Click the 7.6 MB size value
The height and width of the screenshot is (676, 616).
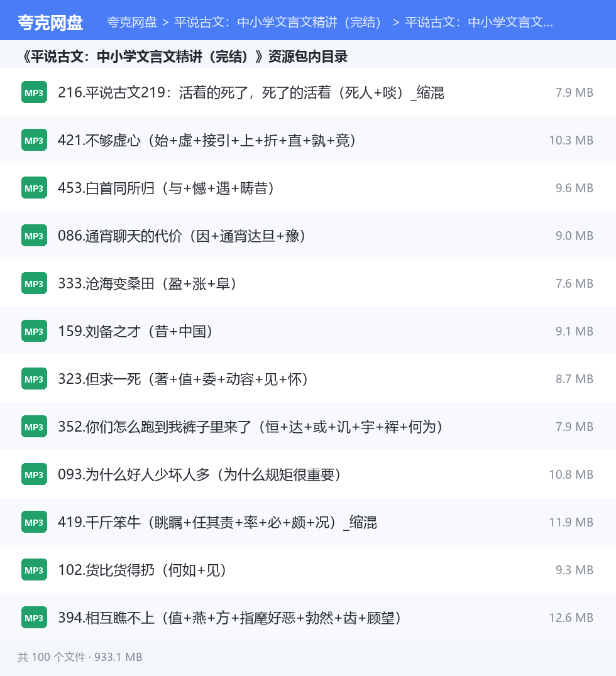[x=574, y=283]
